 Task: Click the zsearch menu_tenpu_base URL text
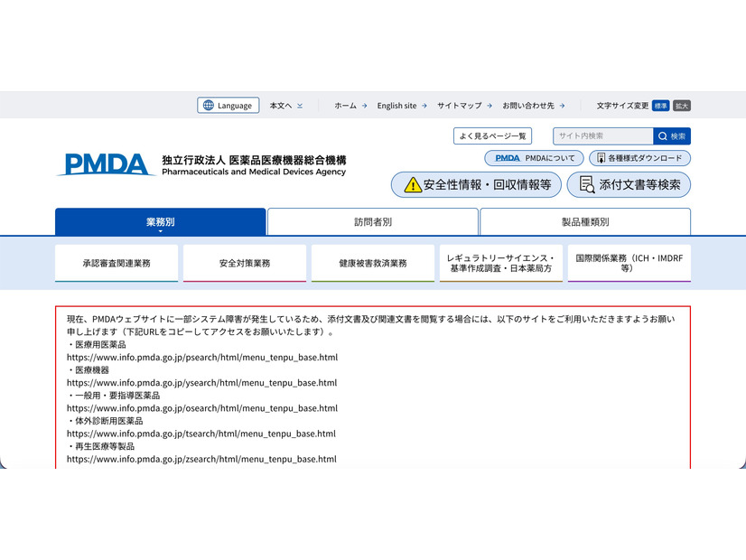point(201,459)
